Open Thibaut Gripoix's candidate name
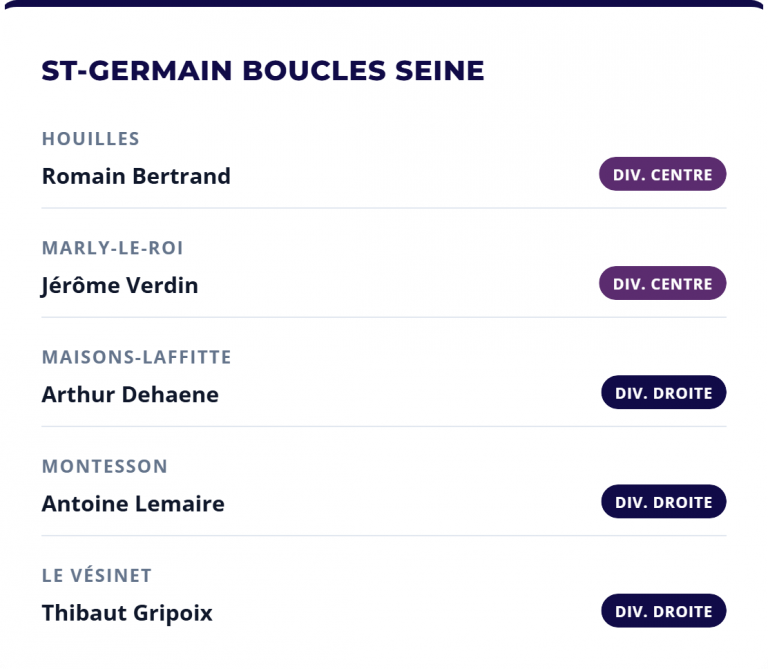The width and height of the screenshot is (768, 669). pos(127,612)
